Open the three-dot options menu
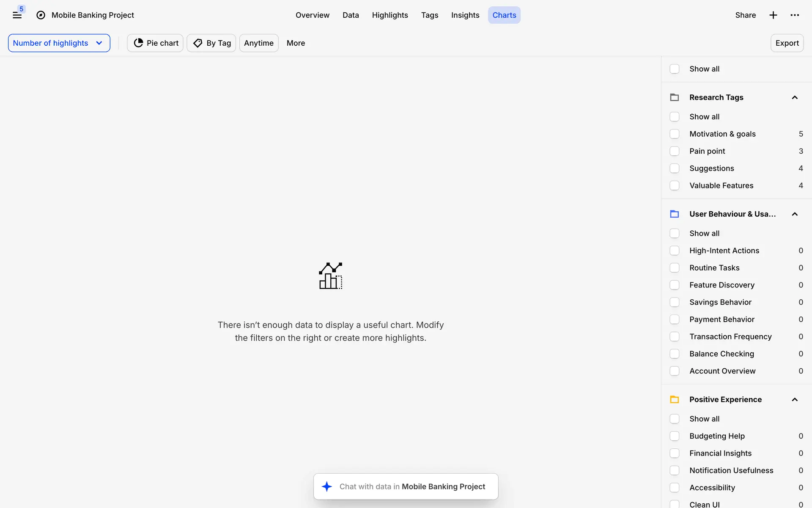Screen dimensions: 812x508 [x=795, y=15]
